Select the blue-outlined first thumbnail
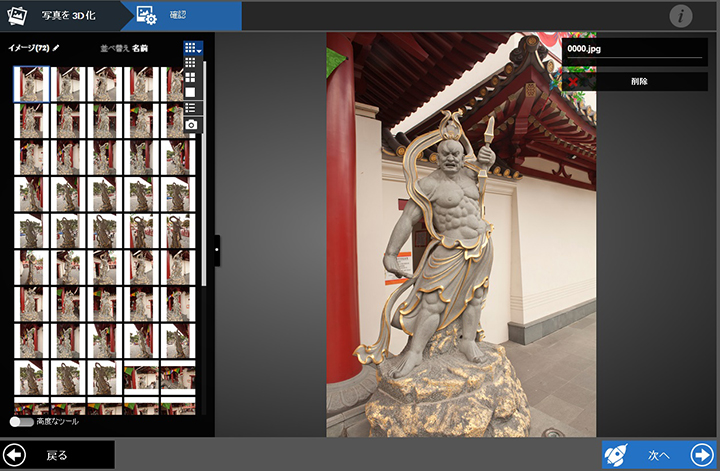Image resolution: width=720 pixels, height=471 pixels. click(x=31, y=84)
